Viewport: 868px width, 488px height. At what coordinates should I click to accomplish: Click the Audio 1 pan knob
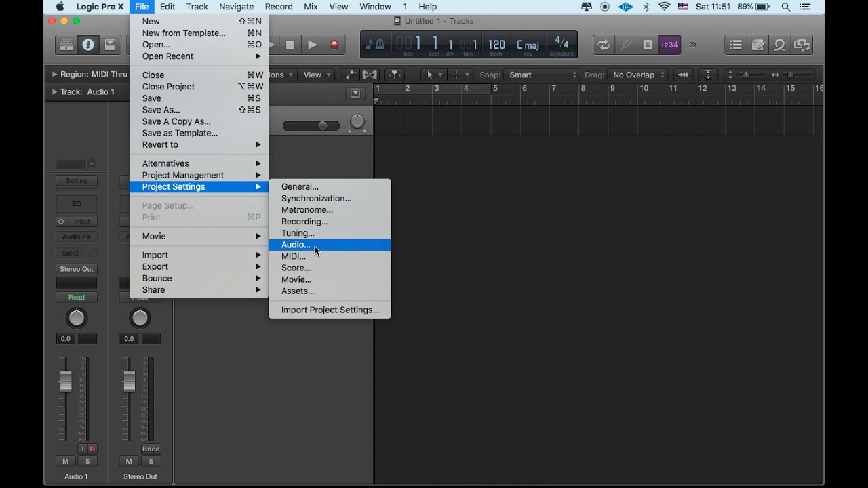tap(77, 318)
